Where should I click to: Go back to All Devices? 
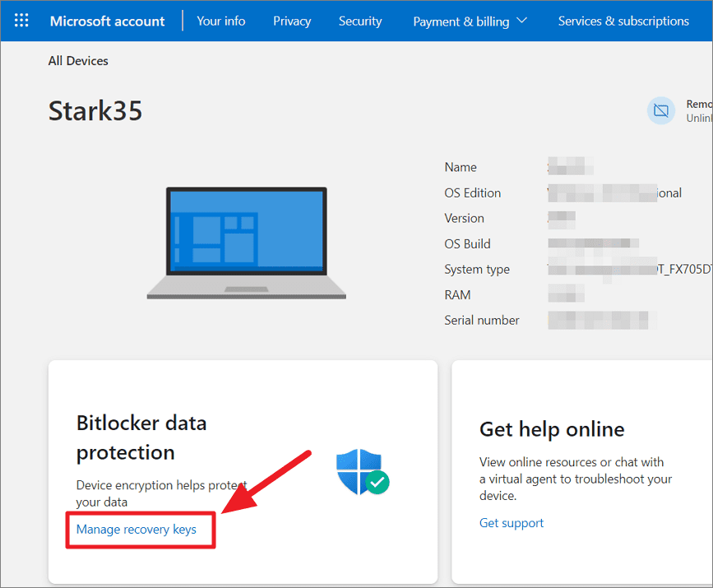[78, 60]
